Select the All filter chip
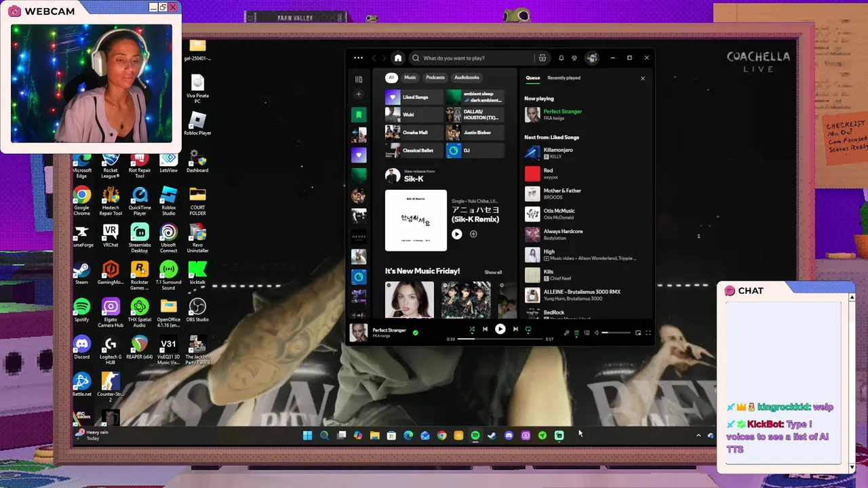The width and height of the screenshot is (868, 488). pos(391,78)
